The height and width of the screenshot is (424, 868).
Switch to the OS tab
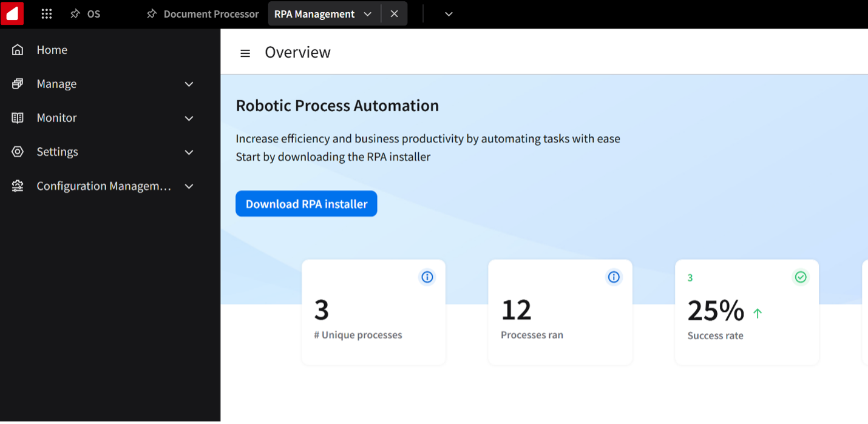[93, 14]
